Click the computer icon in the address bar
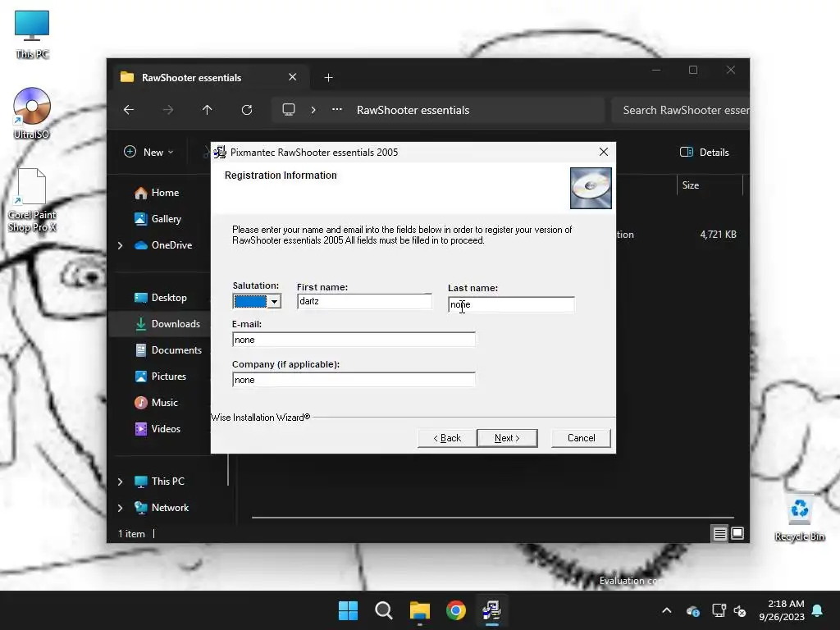Screen dimensions: 840x630 tap(289, 110)
